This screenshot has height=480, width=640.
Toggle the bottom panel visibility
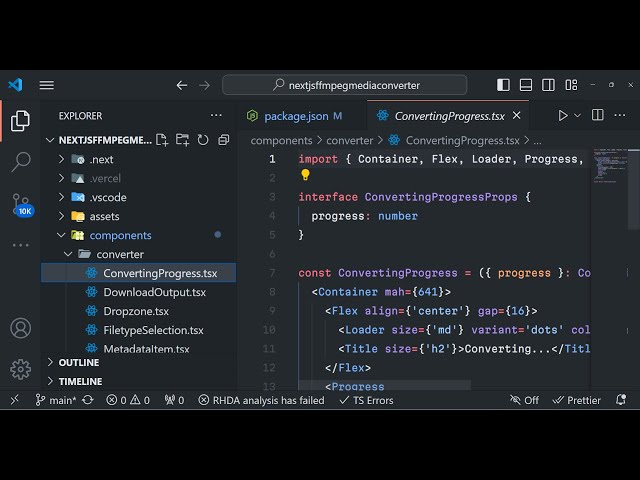tap(526, 85)
